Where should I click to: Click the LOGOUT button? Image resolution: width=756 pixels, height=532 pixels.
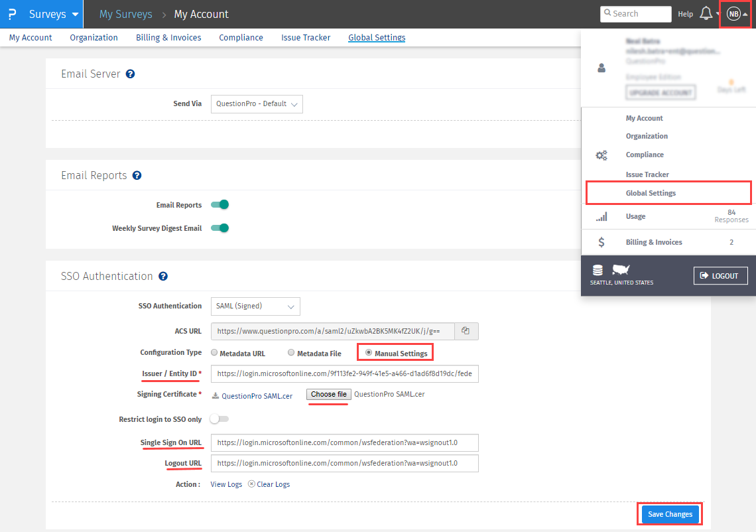point(720,276)
